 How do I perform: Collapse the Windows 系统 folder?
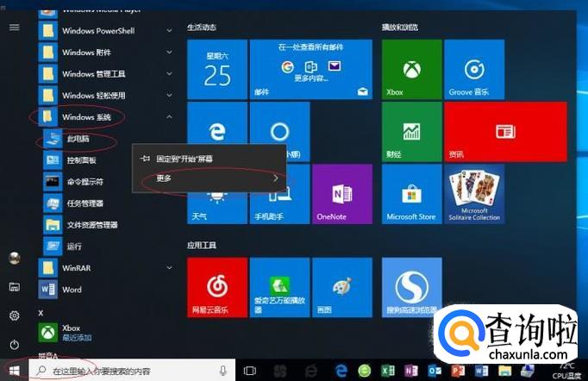[x=169, y=116]
